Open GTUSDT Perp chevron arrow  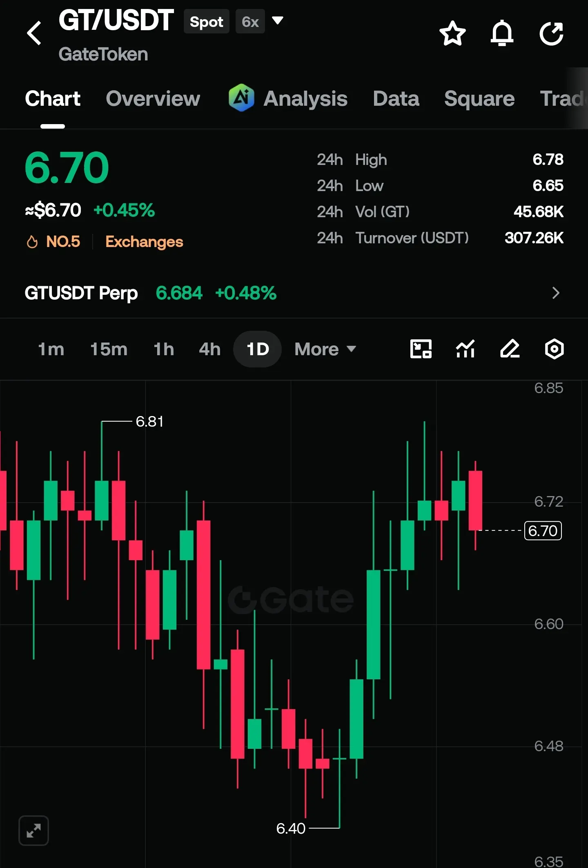(556, 293)
